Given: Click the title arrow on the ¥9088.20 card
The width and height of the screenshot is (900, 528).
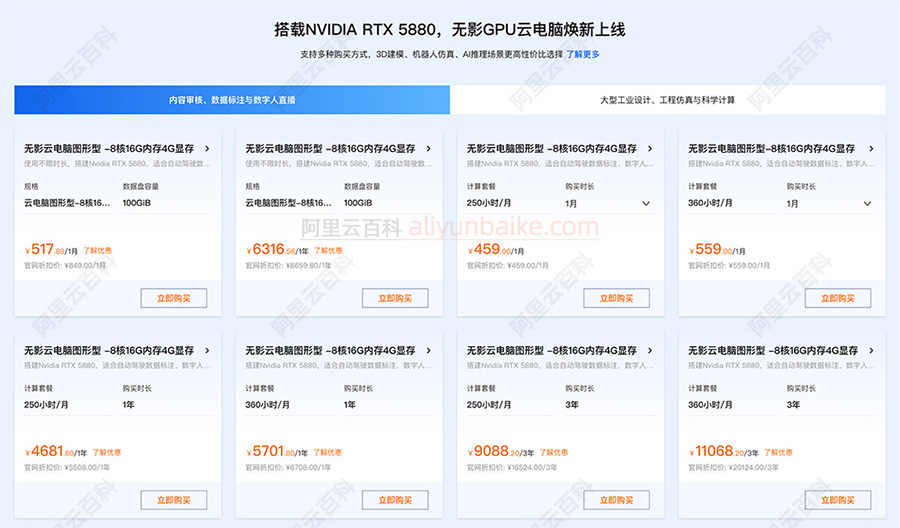Looking at the screenshot, I should click(650, 351).
